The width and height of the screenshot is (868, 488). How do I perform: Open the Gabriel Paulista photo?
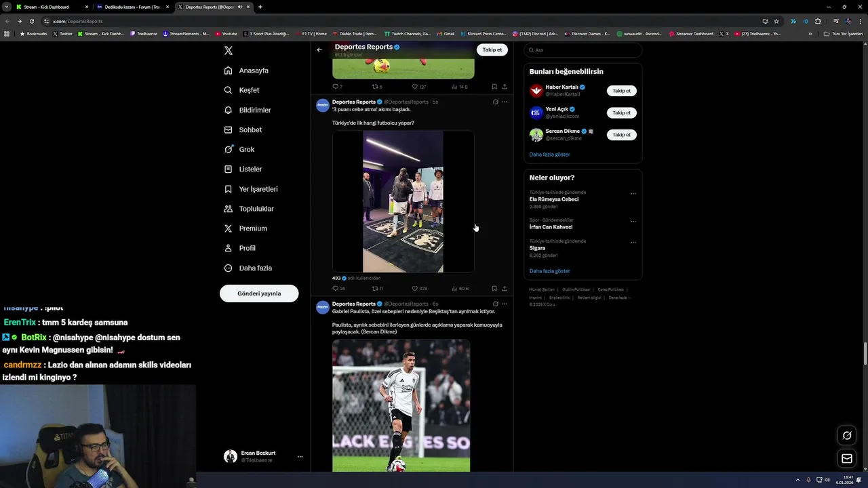pos(401,405)
